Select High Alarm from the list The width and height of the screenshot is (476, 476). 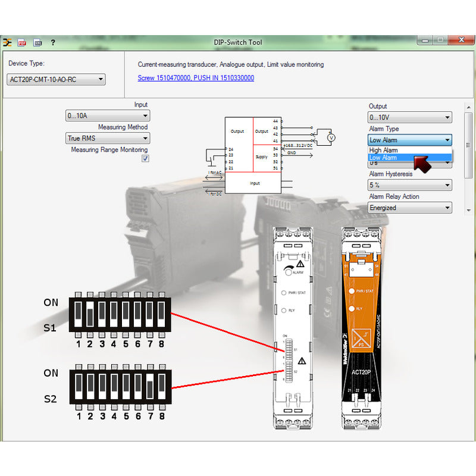pyautogui.click(x=409, y=151)
